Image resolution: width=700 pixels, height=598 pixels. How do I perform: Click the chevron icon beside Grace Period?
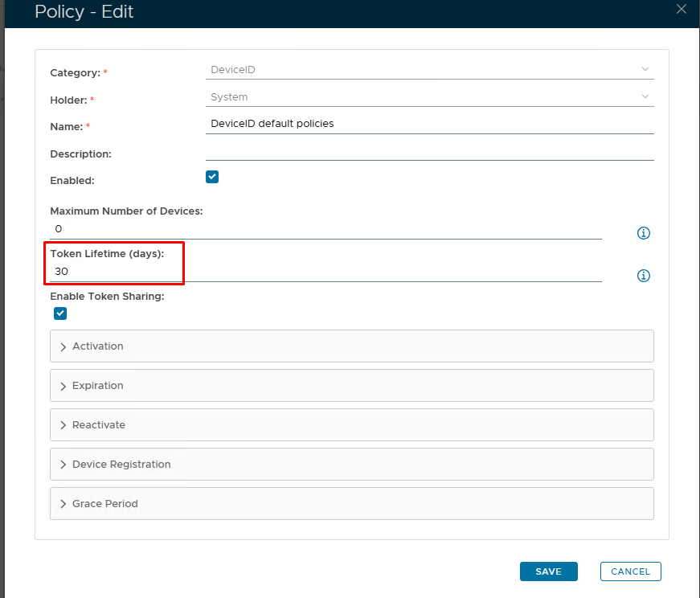(x=63, y=504)
